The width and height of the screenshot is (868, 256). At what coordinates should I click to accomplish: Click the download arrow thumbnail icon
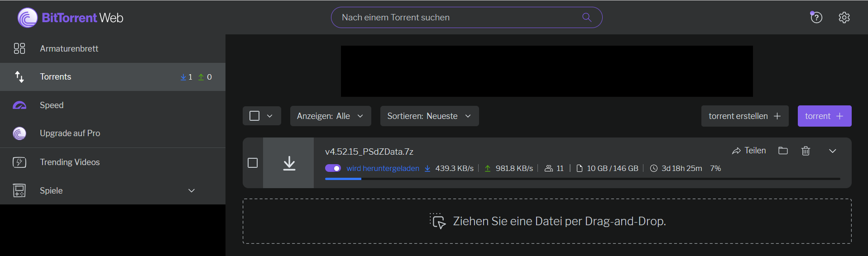pyautogui.click(x=289, y=163)
